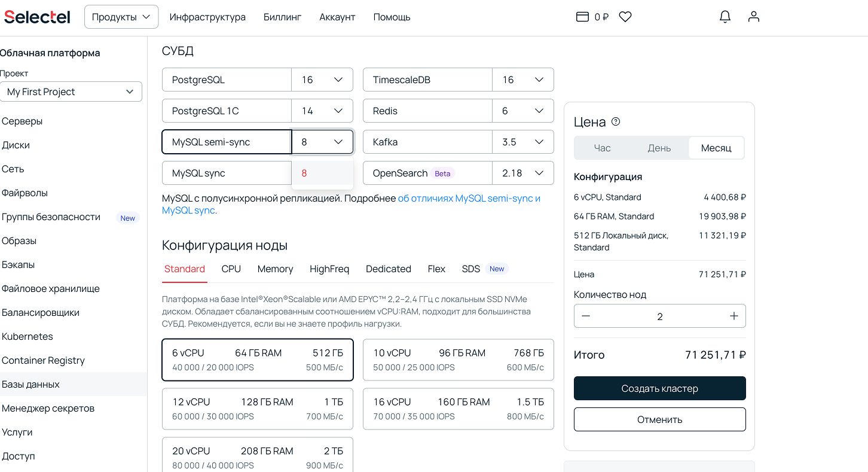This screenshot has height=472, width=868.
Task: Click the favorites heart icon
Action: tap(625, 17)
